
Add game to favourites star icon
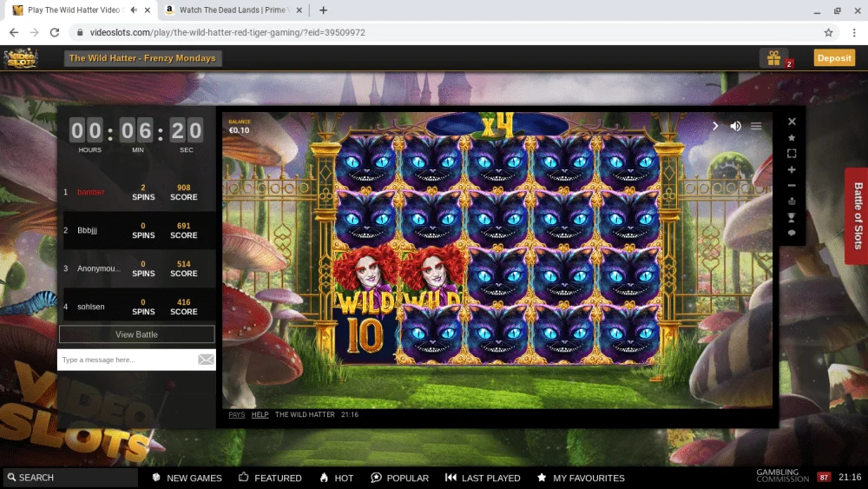coord(792,137)
